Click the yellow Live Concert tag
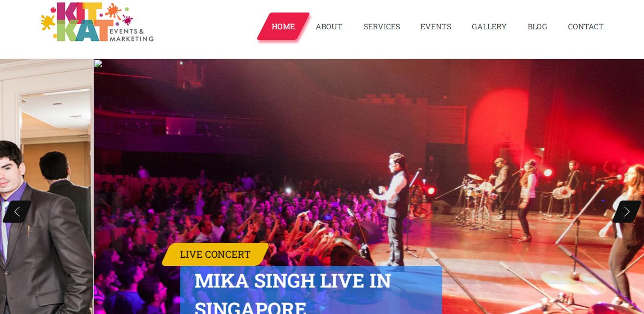The image size is (644, 314). [215, 254]
